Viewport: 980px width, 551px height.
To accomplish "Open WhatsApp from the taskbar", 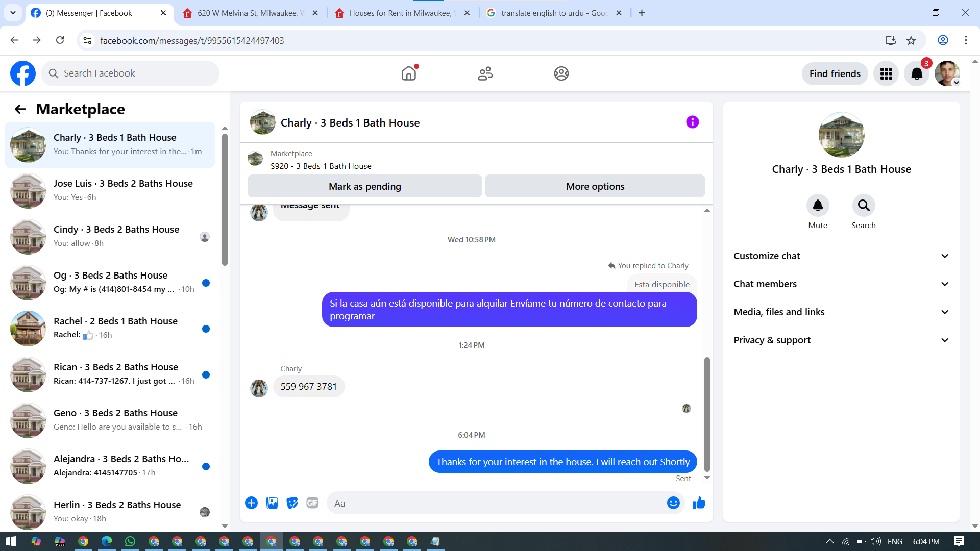I will coord(130,541).
